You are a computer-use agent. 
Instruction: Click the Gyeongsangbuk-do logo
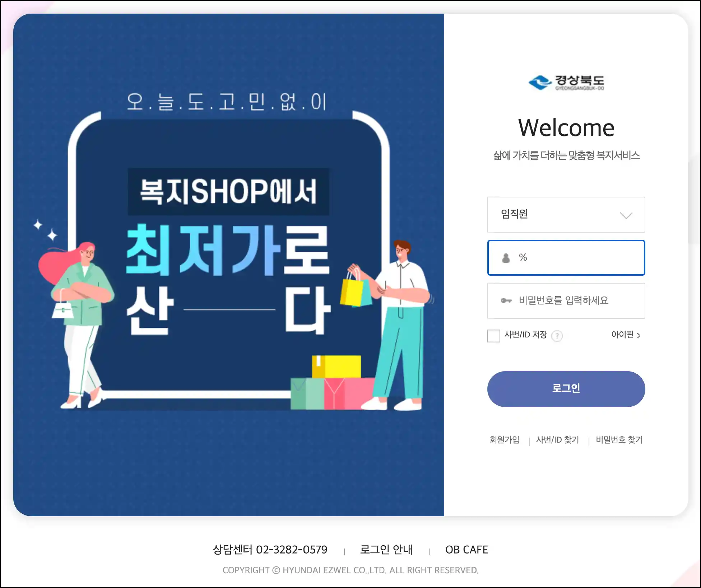coord(566,83)
